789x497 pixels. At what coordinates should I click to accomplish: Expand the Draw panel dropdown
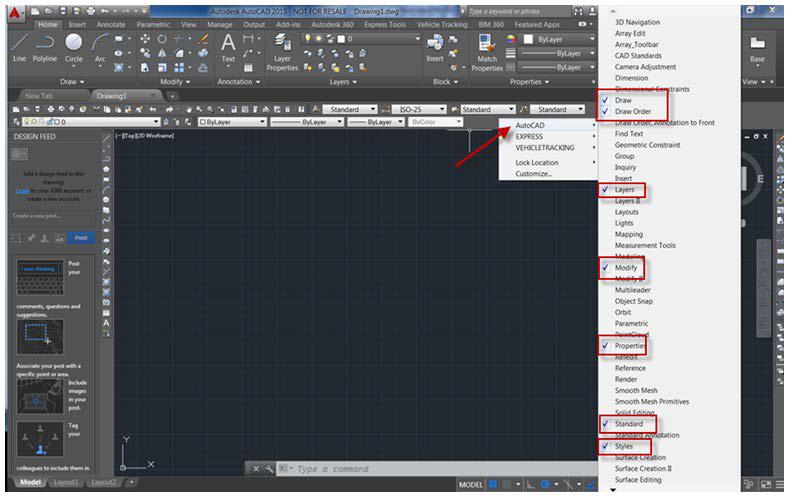[x=72, y=81]
